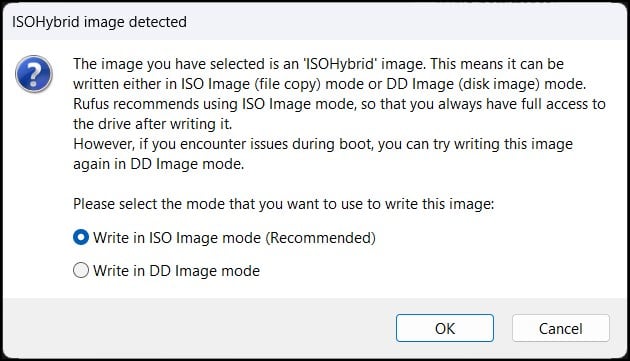This screenshot has width=630, height=361.
Task: Click the 'The image you have selected' line
Action: tap(318, 64)
